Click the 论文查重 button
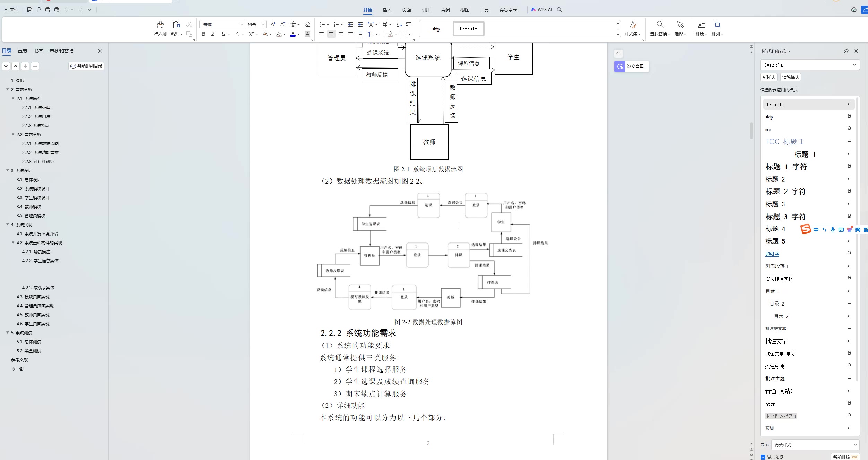Image resolution: width=868 pixels, height=460 pixels. pos(631,66)
